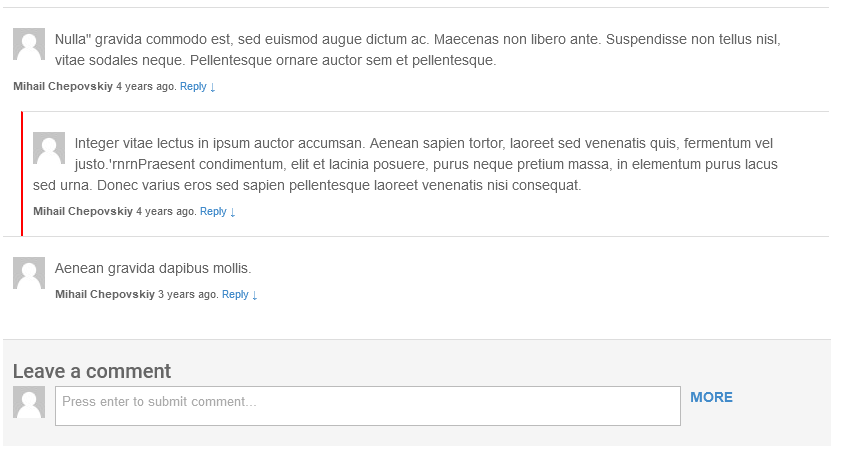Click the MORE button next to comment field
Image resolution: width=841 pixels, height=453 pixels.
point(711,397)
